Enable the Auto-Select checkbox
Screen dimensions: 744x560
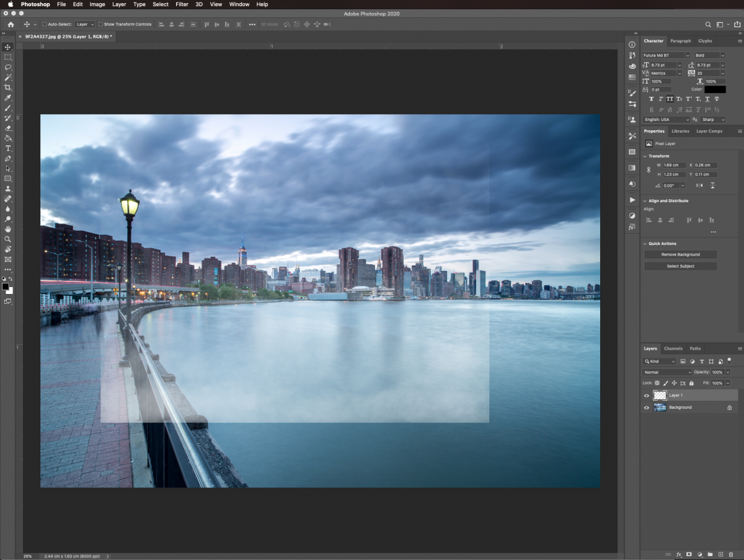pyautogui.click(x=45, y=24)
